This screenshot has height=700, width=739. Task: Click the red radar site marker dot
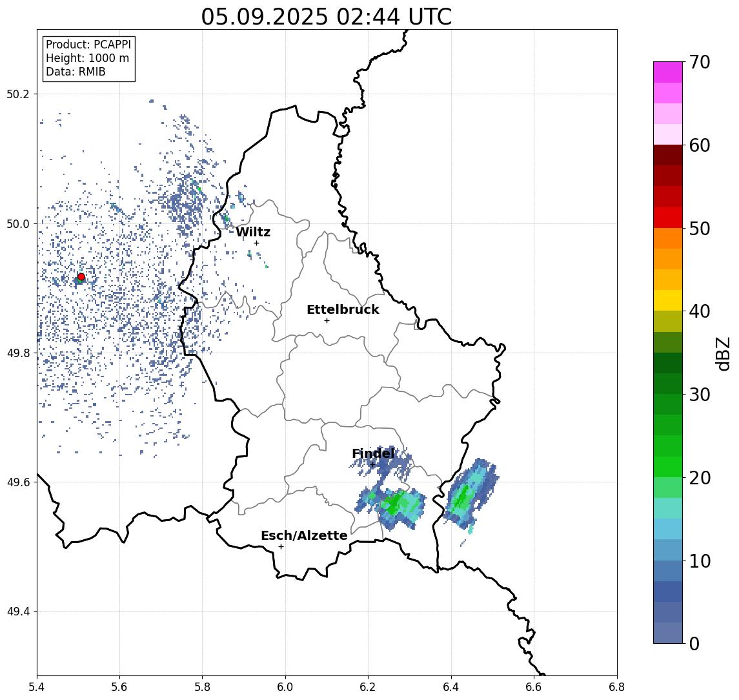pyautogui.click(x=81, y=277)
